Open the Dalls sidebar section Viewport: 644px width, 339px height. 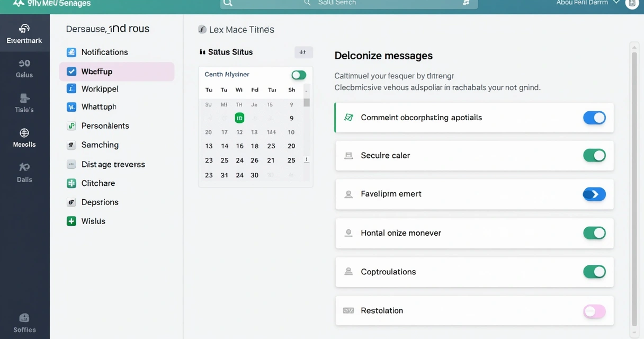click(x=24, y=173)
